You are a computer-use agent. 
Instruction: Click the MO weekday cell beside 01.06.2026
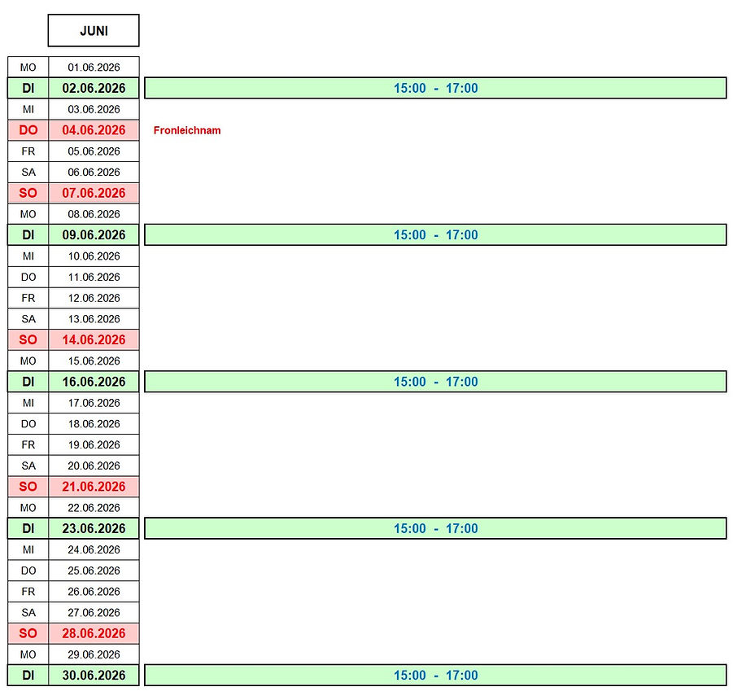pyautogui.click(x=28, y=68)
